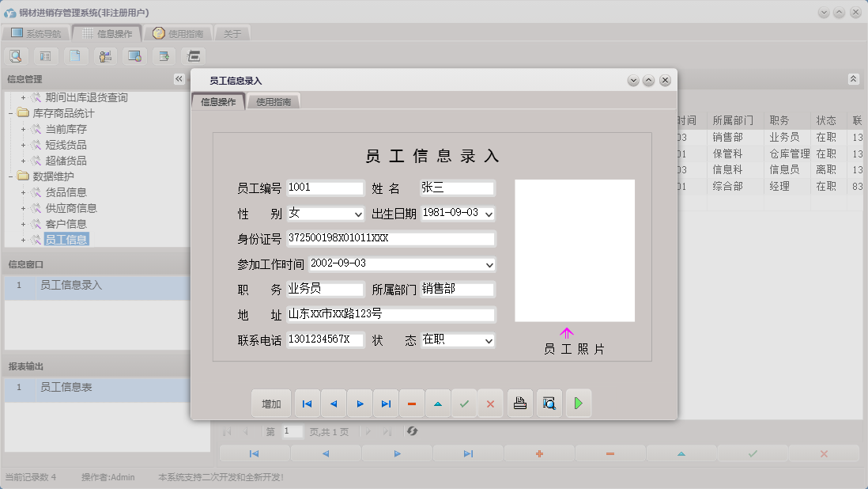Switch to the 使用指南 tab in the dialog
This screenshot has height=489, width=868.
(274, 101)
